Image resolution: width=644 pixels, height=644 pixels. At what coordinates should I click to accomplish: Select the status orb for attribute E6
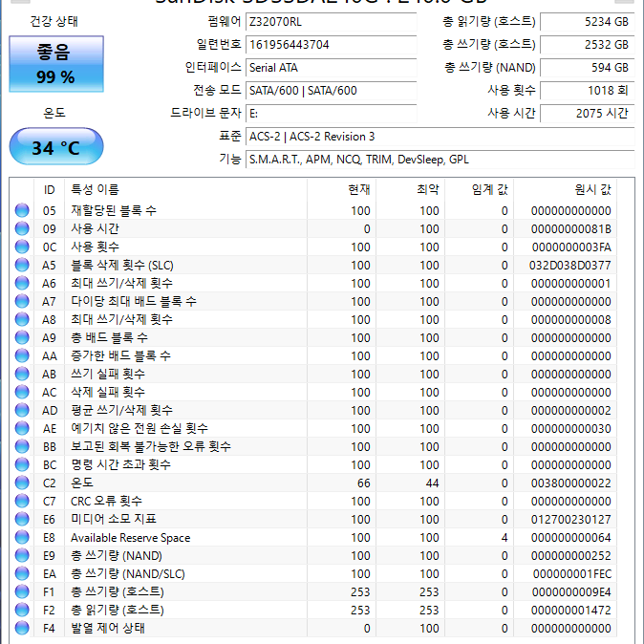click(x=22, y=519)
